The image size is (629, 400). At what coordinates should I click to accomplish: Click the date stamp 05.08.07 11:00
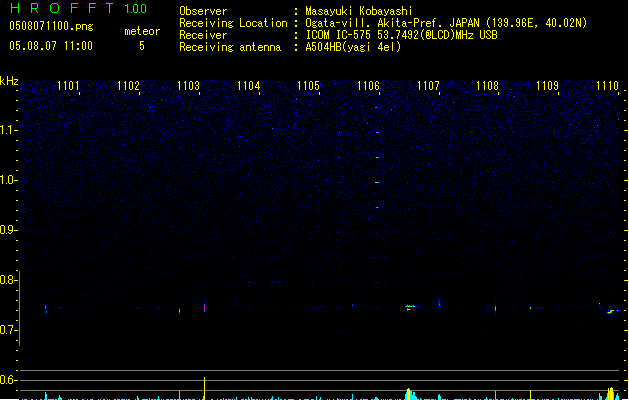click(51, 46)
